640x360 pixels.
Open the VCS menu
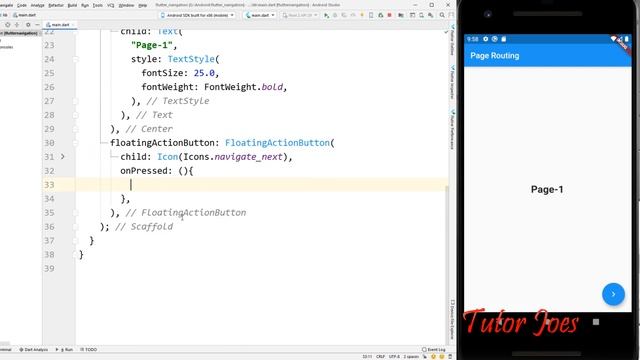[x=111, y=5]
